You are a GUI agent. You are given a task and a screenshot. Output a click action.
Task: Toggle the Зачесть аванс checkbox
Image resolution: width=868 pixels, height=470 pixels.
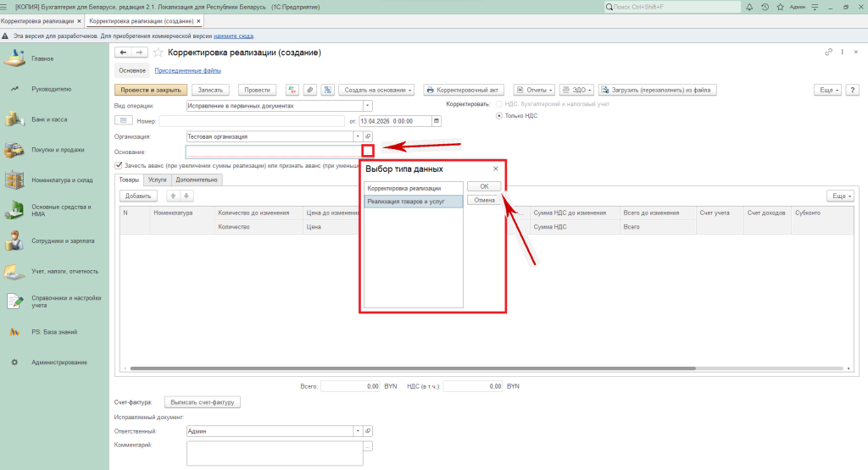click(x=119, y=166)
